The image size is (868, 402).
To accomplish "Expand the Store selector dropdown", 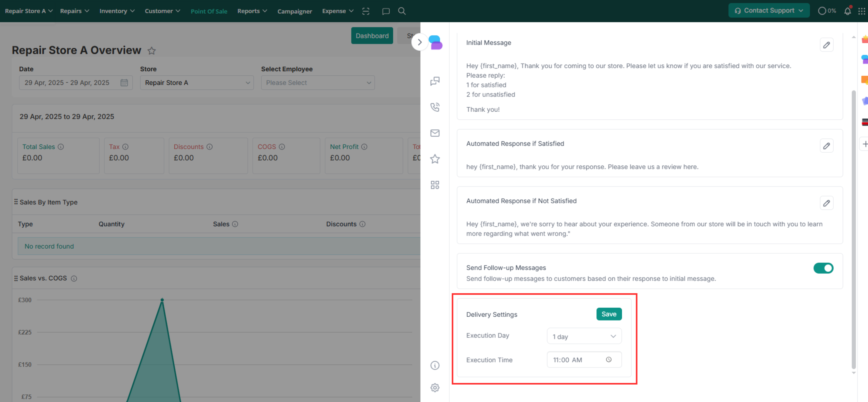I will (x=197, y=83).
